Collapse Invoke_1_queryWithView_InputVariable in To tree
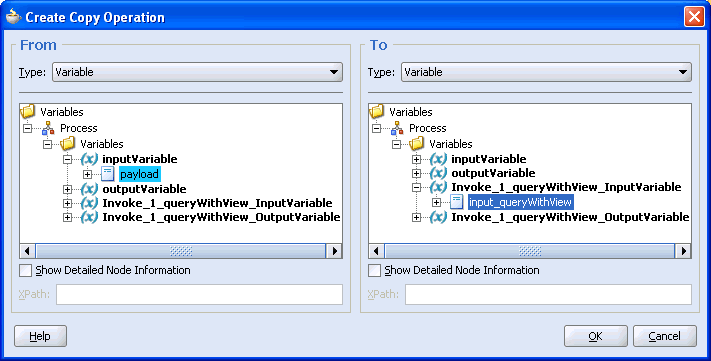This screenshot has width=711, height=361. point(416,187)
